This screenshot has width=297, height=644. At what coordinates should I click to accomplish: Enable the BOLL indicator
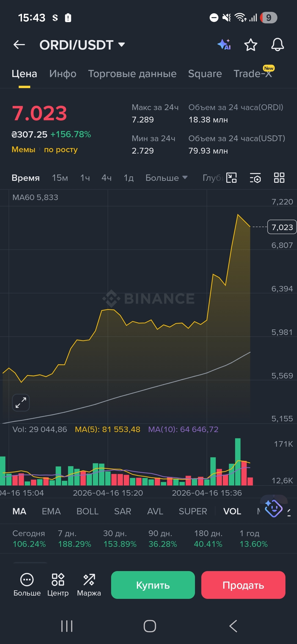[x=87, y=511]
